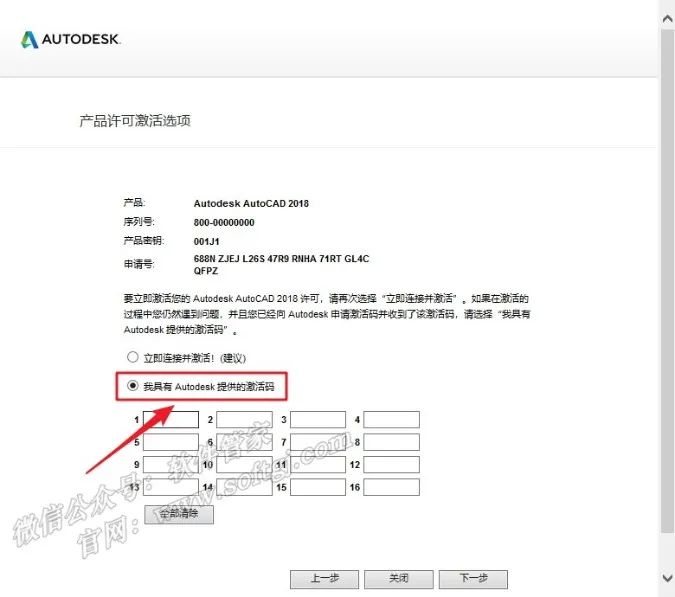Click activation code field 4
The width and height of the screenshot is (675, 597).
click(391, 420)
